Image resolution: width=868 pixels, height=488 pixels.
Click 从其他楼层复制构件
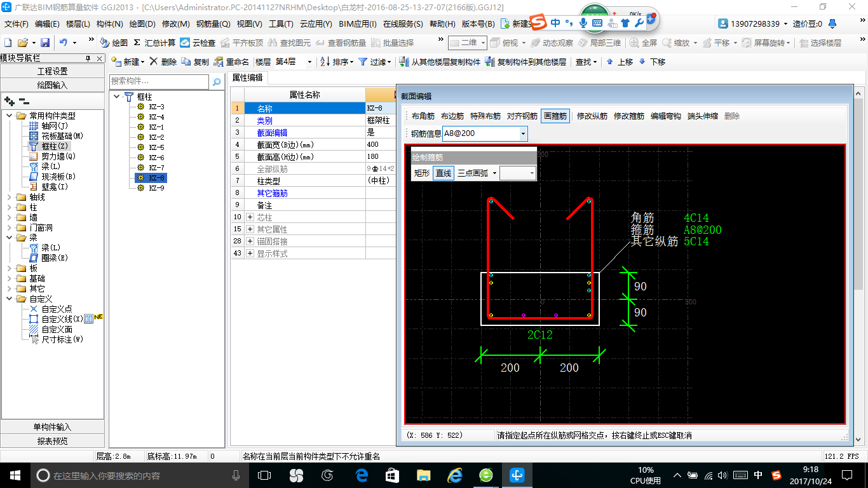(440, 62)
